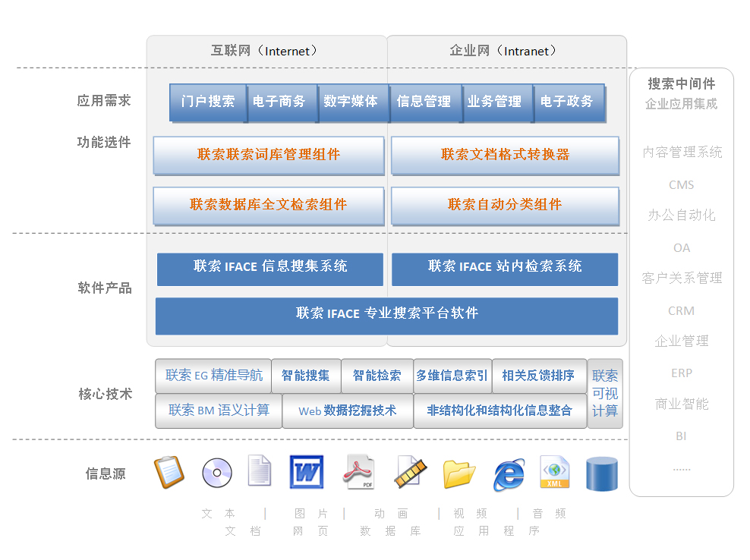The width and height of the screenshot is (750, 560).
Task: Switch to the 电子商务 tab
Action: pos(279,102)
